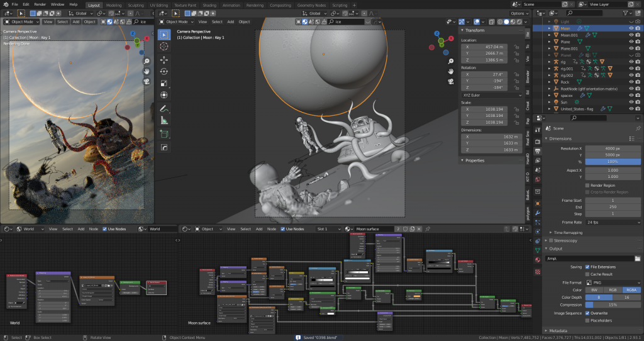Image resolution: width=644 pixels, height=341 pixels.
Task: Expand the spacex object in outliner
Action: click(550, 95)
